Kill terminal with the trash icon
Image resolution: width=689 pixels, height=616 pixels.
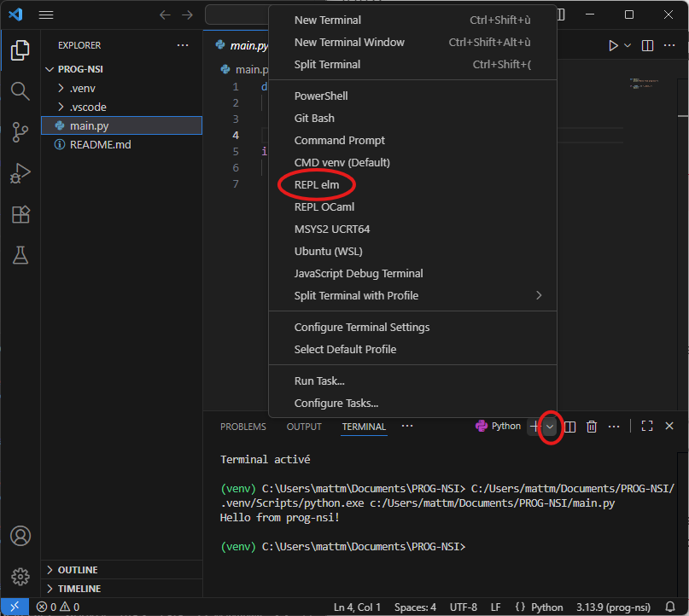592,427
